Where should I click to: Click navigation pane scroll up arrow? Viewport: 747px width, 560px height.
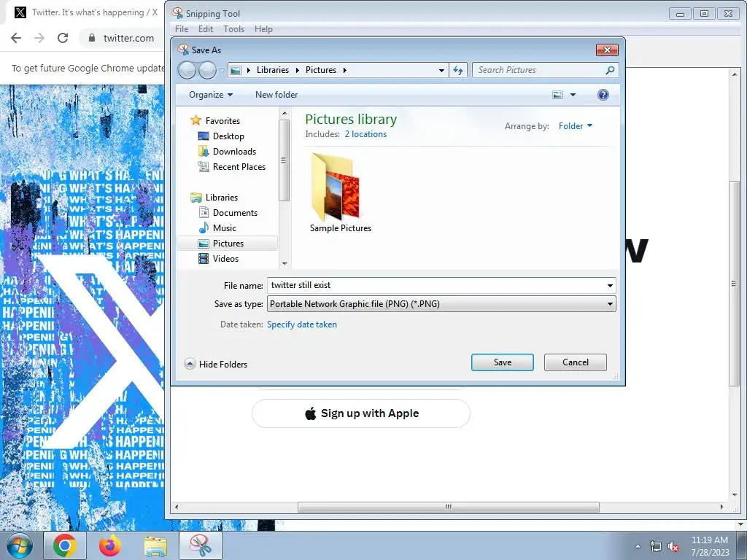pyautogui.click(x=285, y=113)
